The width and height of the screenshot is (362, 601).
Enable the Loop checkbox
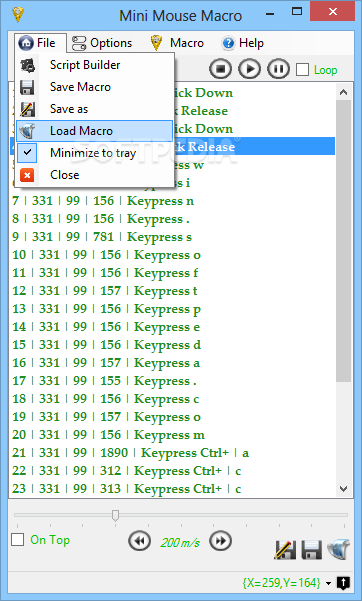tap(302, 70)
